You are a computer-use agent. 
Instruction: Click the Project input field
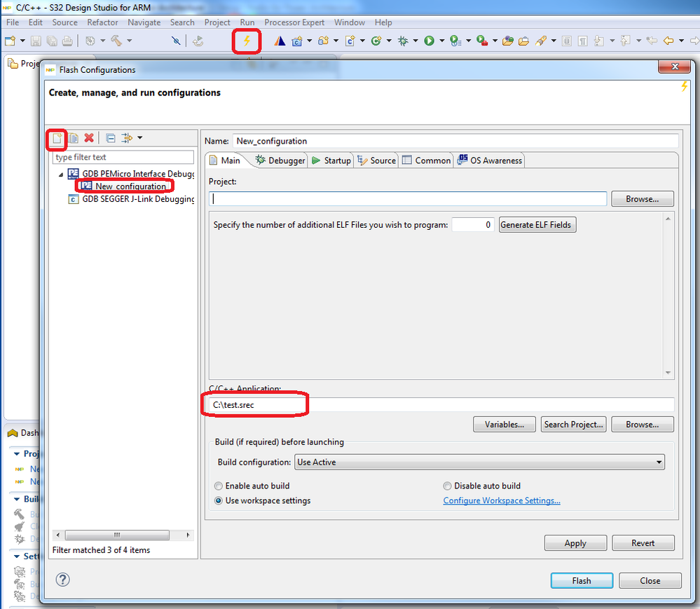(408, 199)
